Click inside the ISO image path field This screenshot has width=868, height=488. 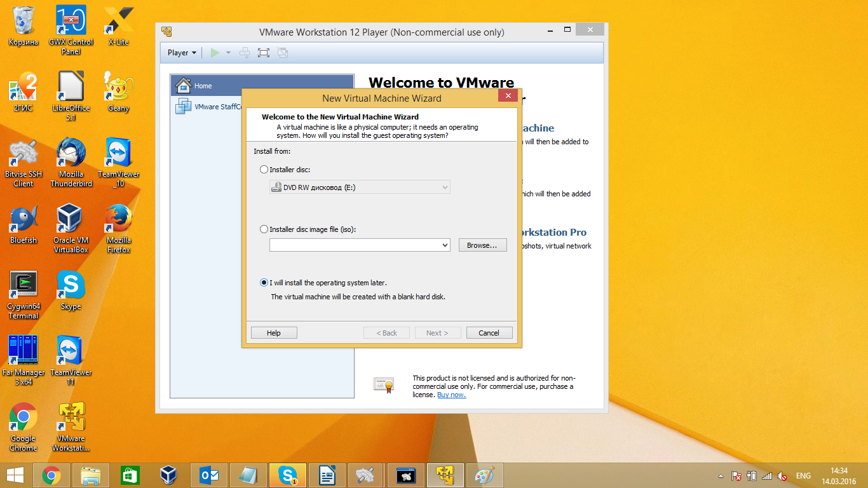(x=355, y=245)
